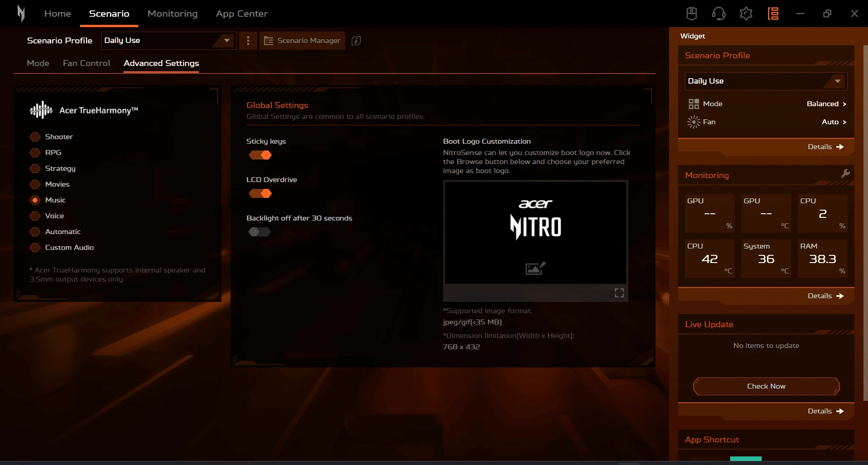The width and height of the screenshot is (868, 465).
Task: Click the CPU temperature 42 tile
Action: [x=710, y=259]
